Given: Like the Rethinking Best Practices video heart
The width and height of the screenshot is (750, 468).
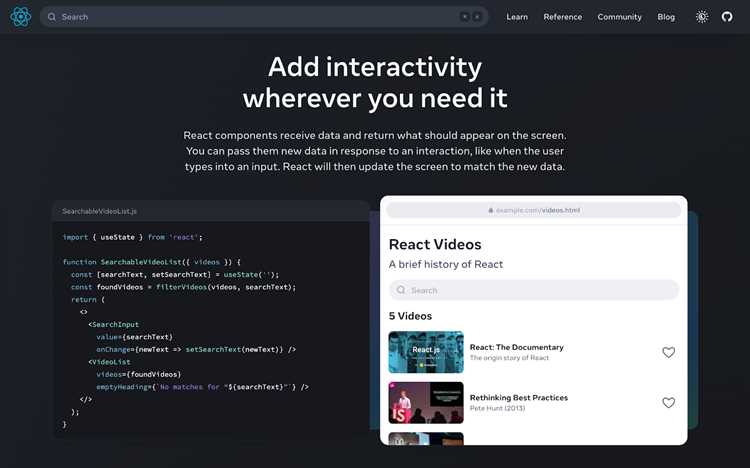Looking at the screenshot, I should [x=668, y=402].
